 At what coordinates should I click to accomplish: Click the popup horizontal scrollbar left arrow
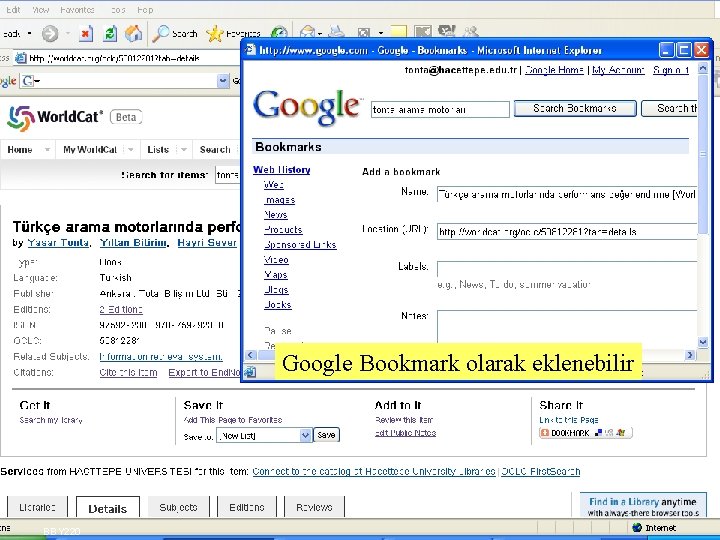point(250,355)
